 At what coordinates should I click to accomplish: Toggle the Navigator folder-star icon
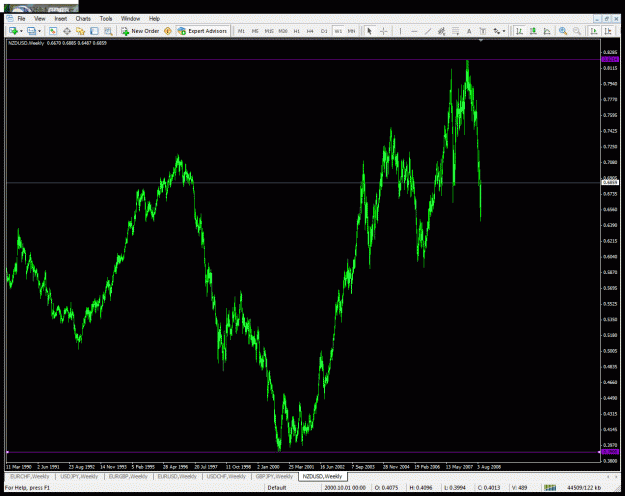[81, 31]
